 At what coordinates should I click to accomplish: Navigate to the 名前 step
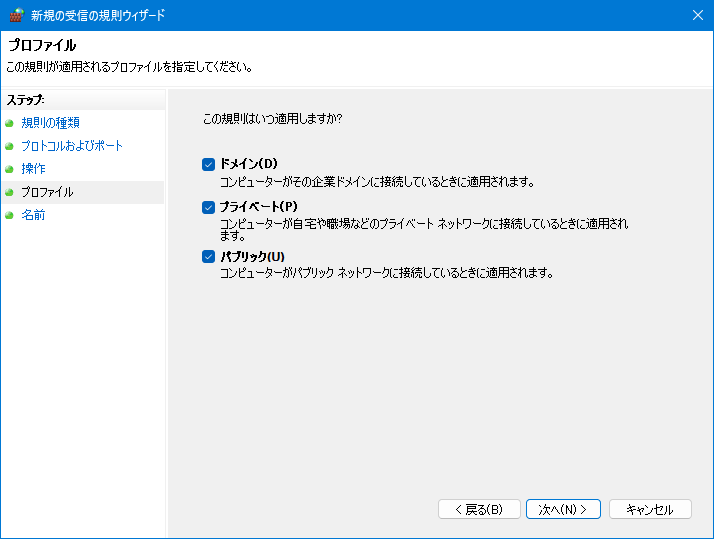(x=33, y=215)
